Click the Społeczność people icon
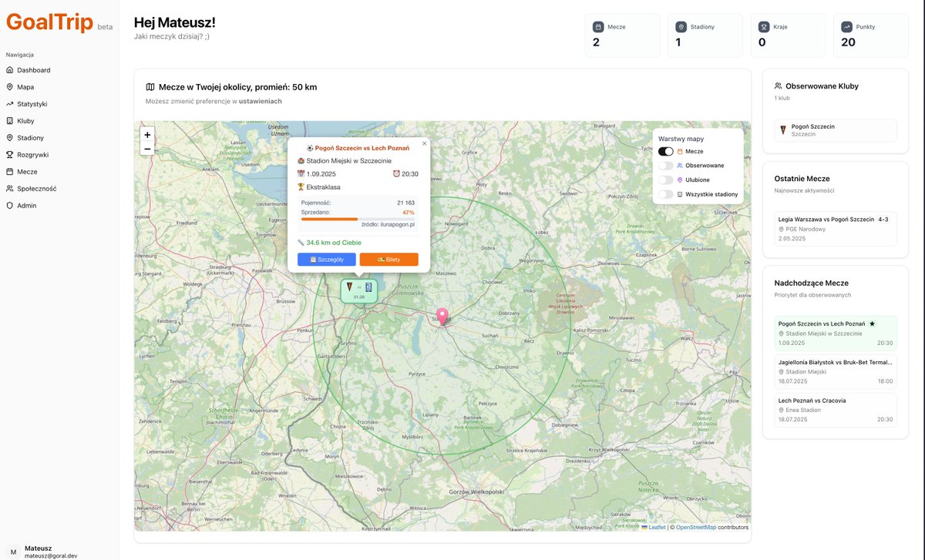 [9, 189]
